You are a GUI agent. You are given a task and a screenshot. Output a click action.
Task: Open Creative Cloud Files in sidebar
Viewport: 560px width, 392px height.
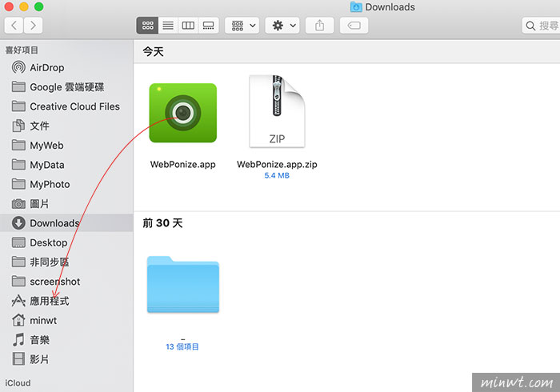click(74, 106)
